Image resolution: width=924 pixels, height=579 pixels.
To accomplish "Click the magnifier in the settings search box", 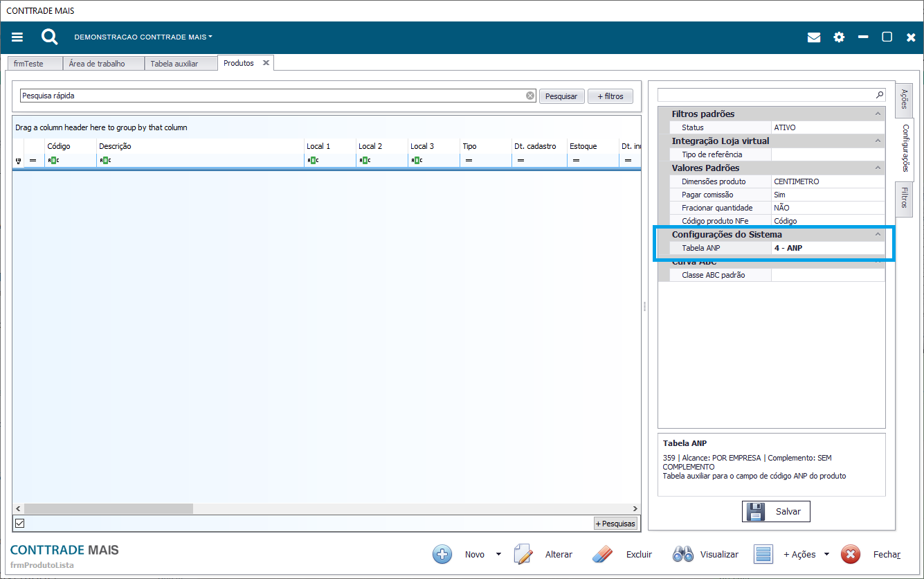I will point(880,95).
